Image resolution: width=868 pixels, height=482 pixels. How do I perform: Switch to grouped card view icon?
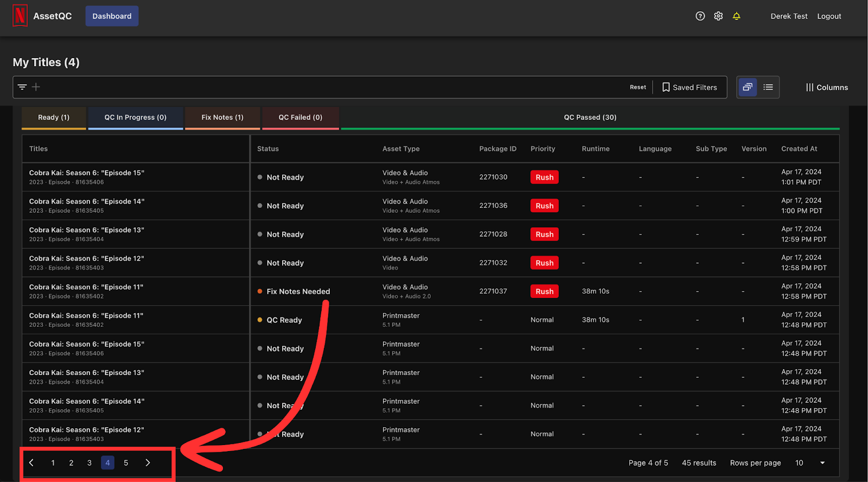click(x=748, y=87)
